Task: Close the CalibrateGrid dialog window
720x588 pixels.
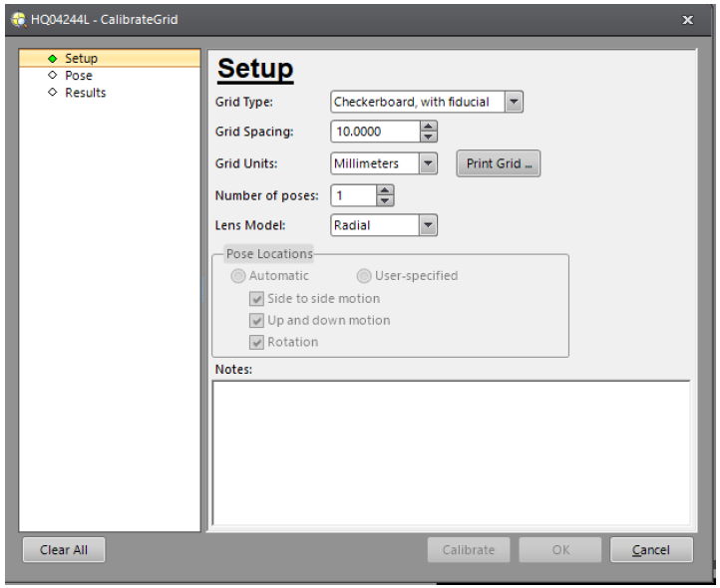Action: 687,20
